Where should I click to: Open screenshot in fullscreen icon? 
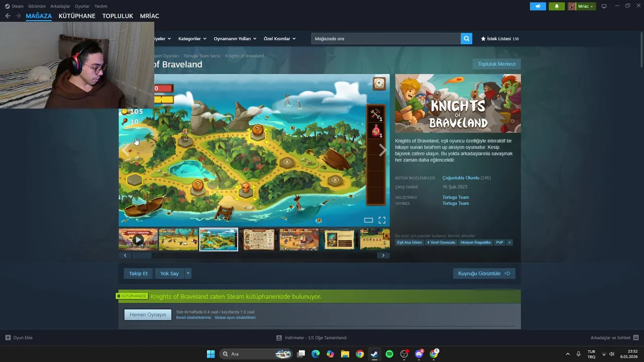point(382,220)
